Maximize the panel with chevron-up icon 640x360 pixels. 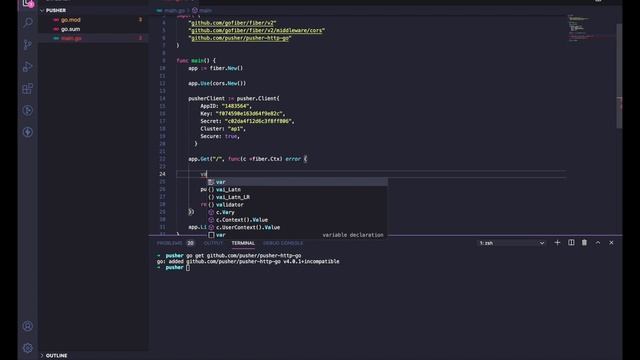(x=598, y=242)
